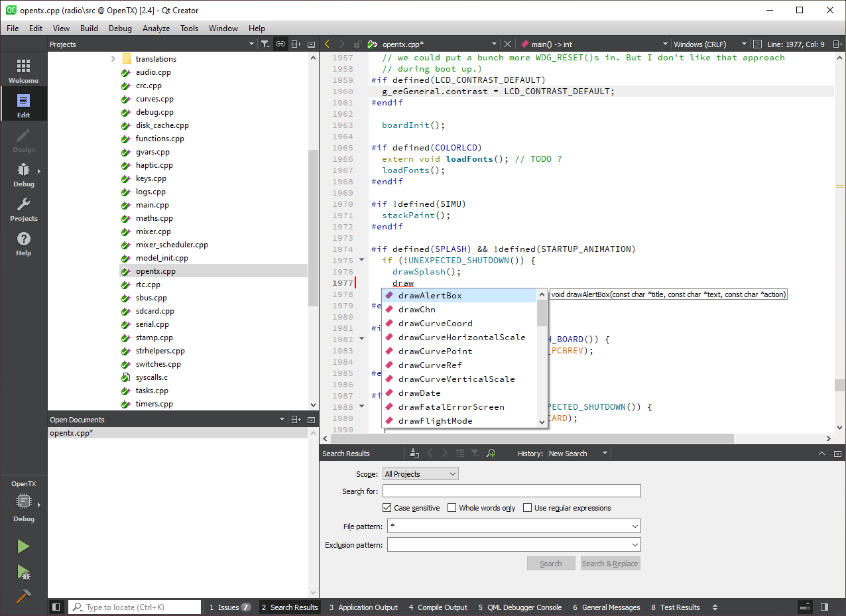Open the Welcome mode
Viewport: 846px width, 616px height.
coord(23,70)
